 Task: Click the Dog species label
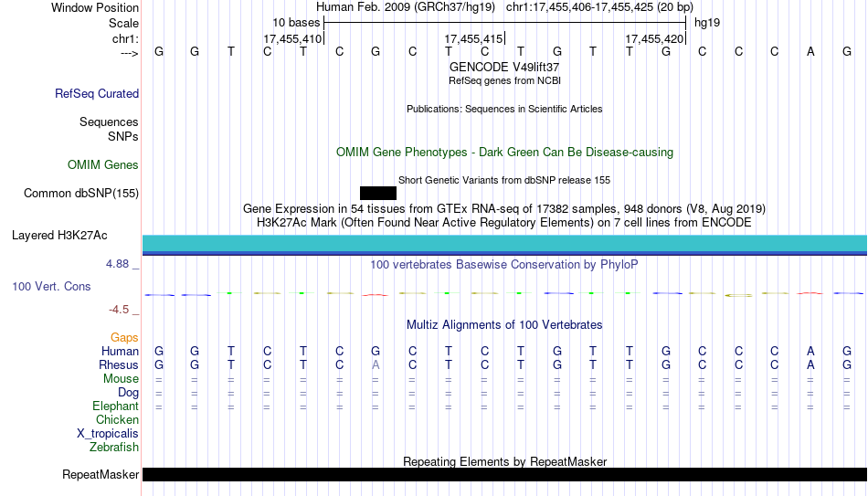pyautogui.click(x=129, y=393)
